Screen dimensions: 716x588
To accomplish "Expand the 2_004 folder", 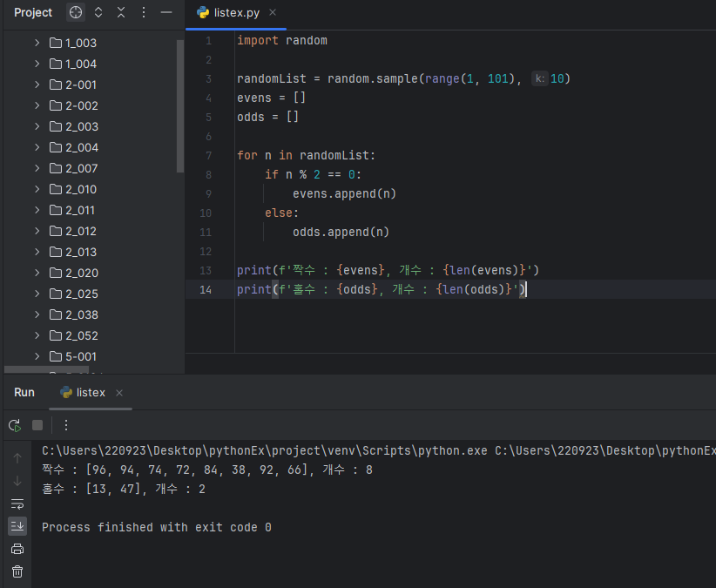I will 37,147.
